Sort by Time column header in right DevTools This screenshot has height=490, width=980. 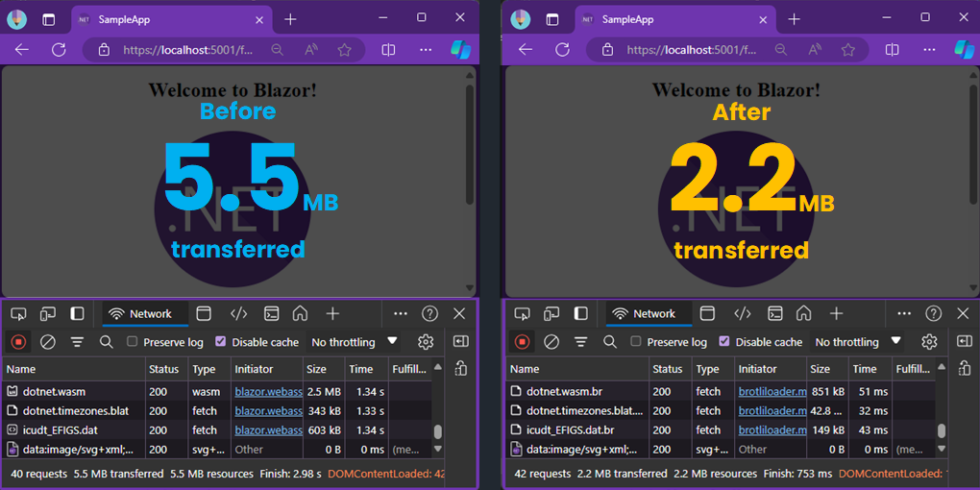click(870, 369)
